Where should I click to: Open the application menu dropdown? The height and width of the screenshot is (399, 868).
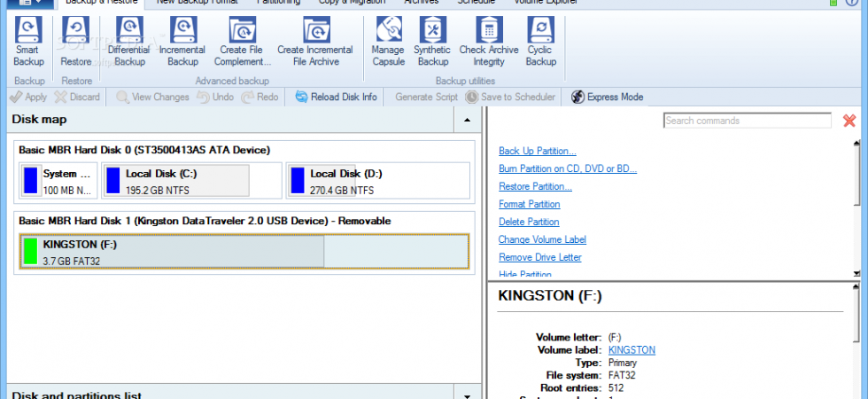pyautogui.click(x=27, y=2)
